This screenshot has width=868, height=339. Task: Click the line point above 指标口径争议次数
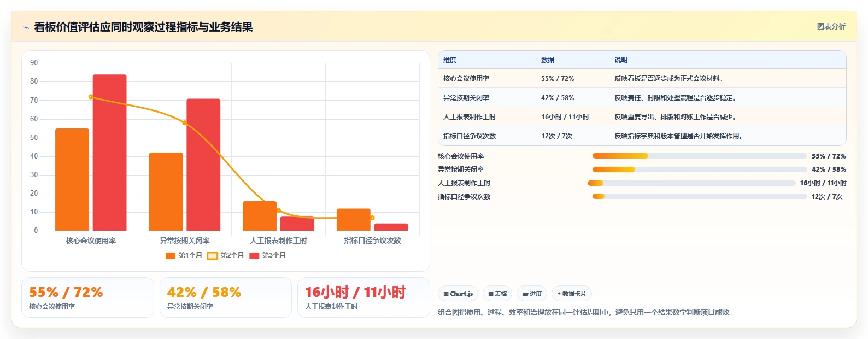[372, 218]
